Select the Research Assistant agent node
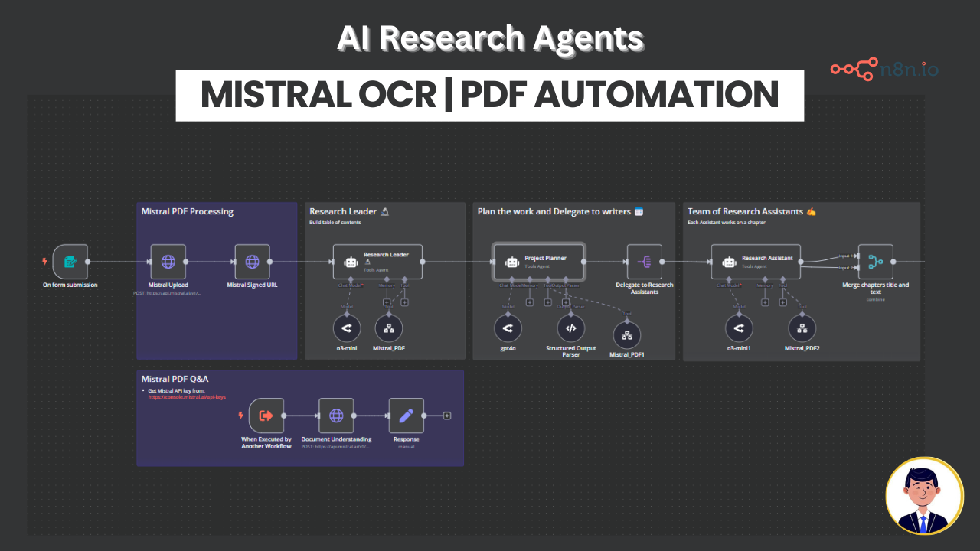Viewport: 980px width, 551px height. [756, 262]
